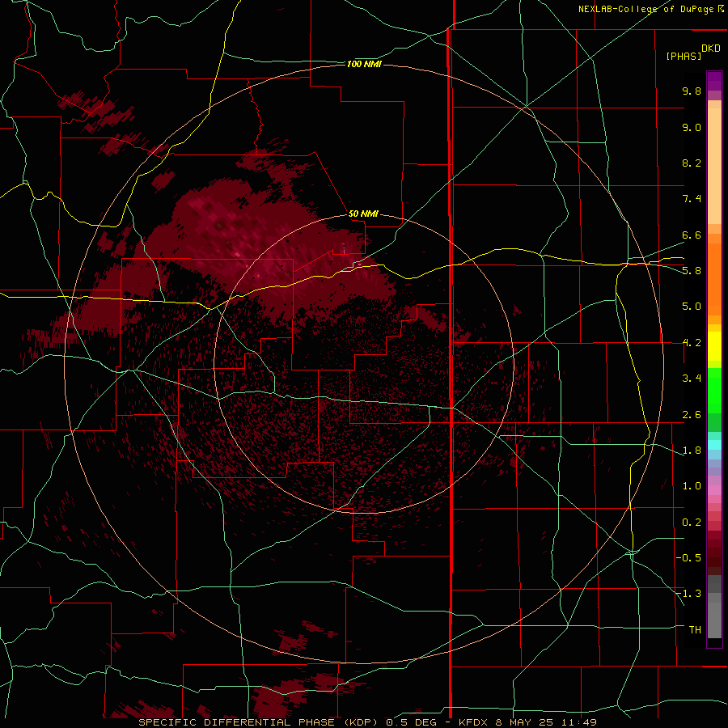Pick the yellow segment of the color scale

(714, 346)
